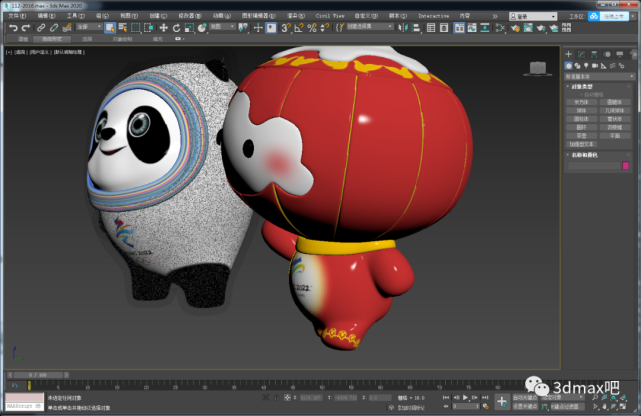Open the reference coordinate system 视图 dropdown
Screen dimensions: 641x416
click(x=222, y=27)
